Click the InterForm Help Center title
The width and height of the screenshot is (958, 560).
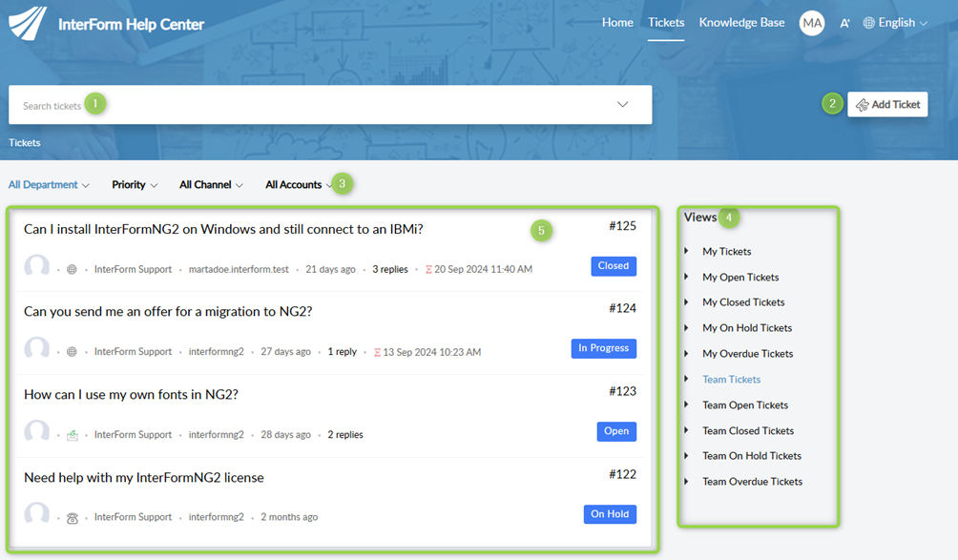coord(132,25)
